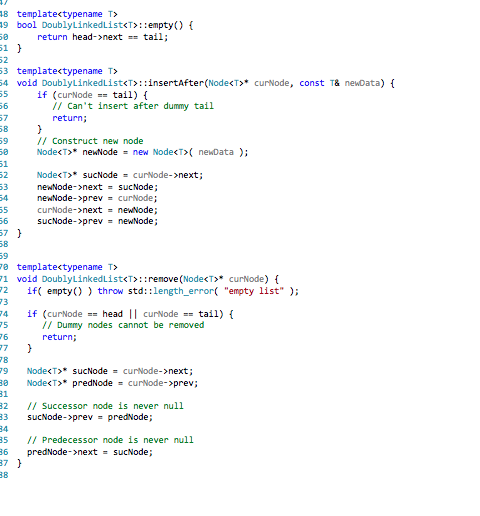This screenshot has width=480, height=516.
Task: Click the 'newData' parameter in the insertAfter signature
Action: (362, 83)
